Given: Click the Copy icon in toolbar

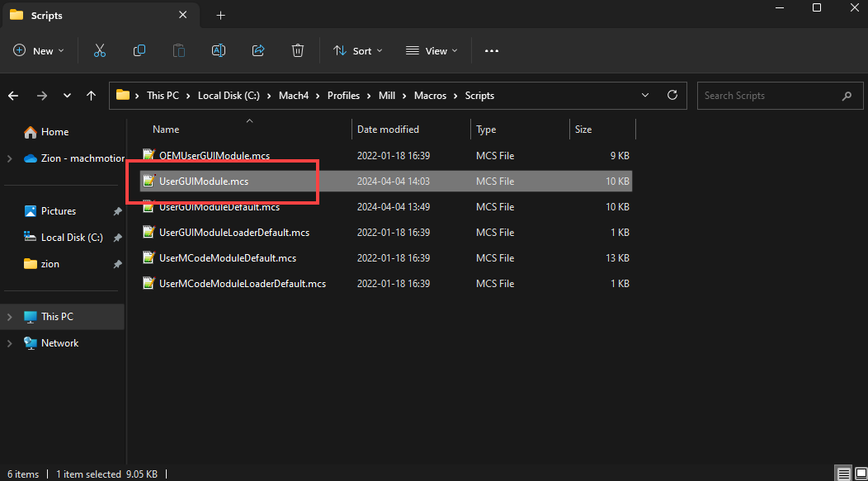Looking at the screenshot, I should [139, 51].
